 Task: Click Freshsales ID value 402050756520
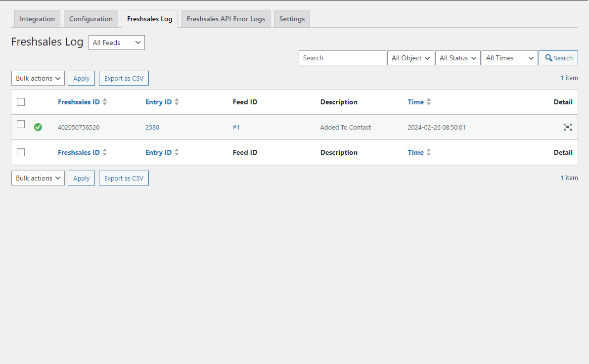79,127
